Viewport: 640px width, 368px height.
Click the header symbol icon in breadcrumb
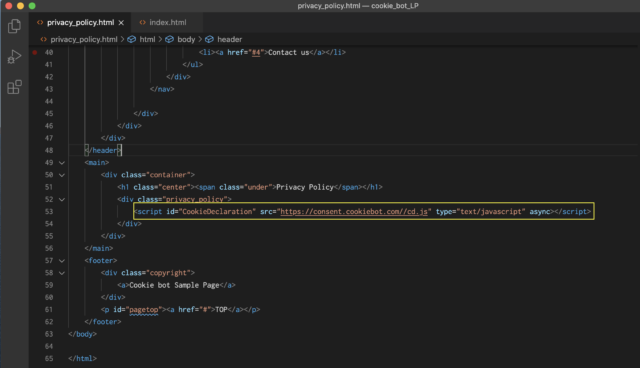[x=209, y=39]
